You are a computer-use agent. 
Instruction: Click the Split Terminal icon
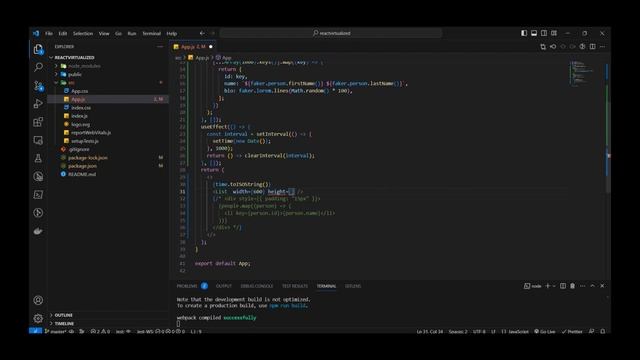(563, 286)
